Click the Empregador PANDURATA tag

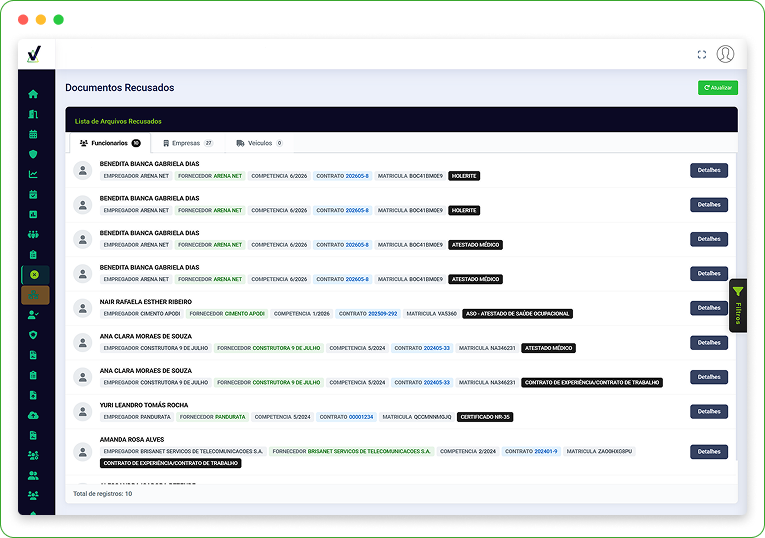(x=137, y=417)
